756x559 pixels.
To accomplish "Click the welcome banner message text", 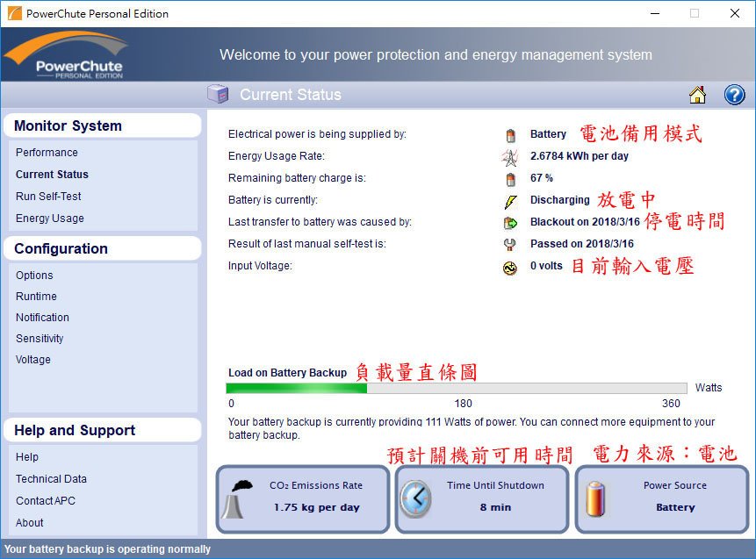I will pos(436,55).
